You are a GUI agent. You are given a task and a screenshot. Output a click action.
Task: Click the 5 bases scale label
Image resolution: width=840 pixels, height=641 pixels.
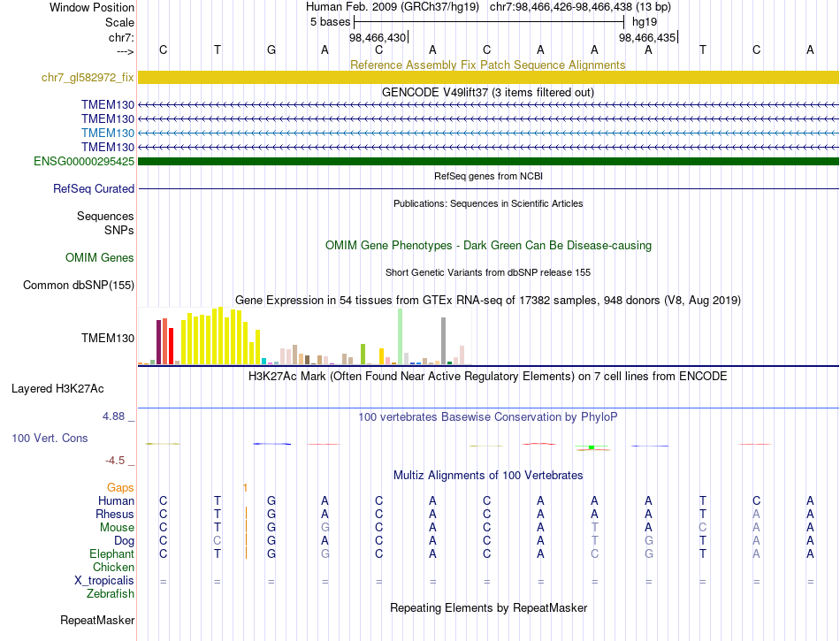click(x=330, y=22)
